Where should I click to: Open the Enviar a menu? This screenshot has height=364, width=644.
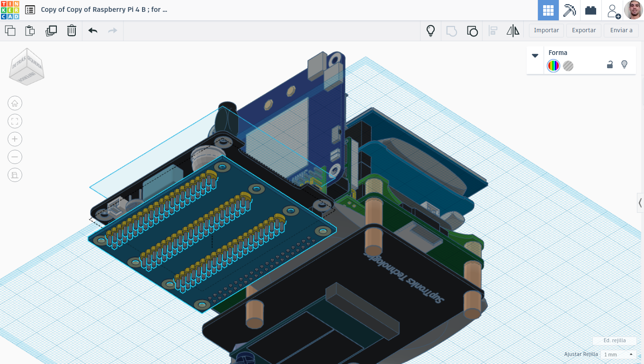point(621,30)
